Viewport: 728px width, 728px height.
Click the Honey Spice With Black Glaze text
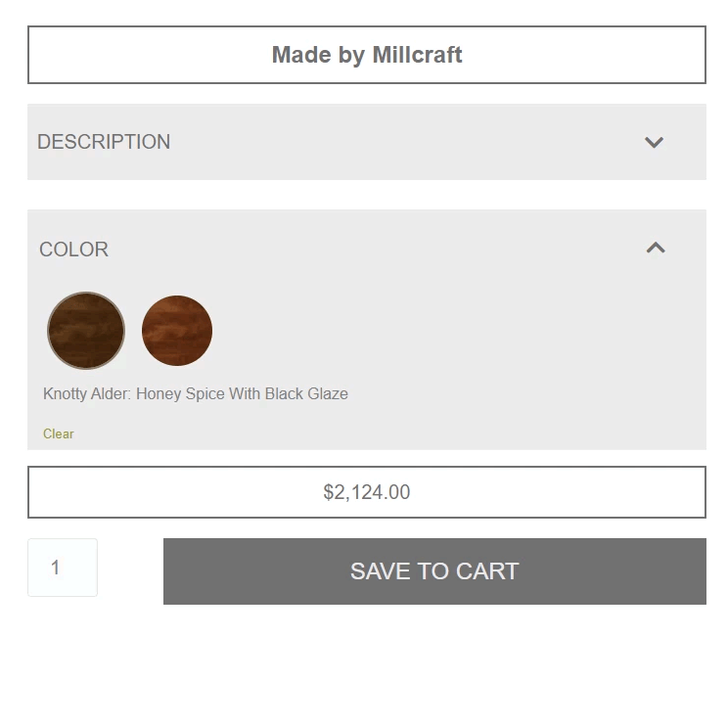(242, 393)
